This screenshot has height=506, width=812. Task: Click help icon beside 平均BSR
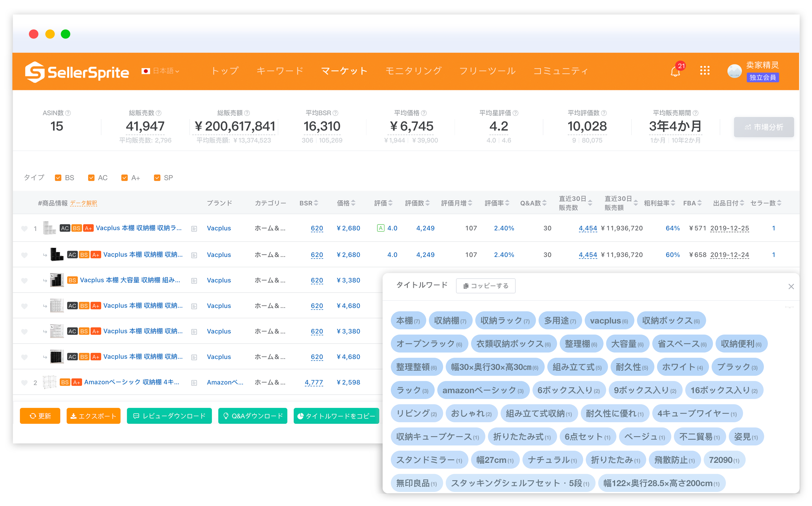[335, 113]
